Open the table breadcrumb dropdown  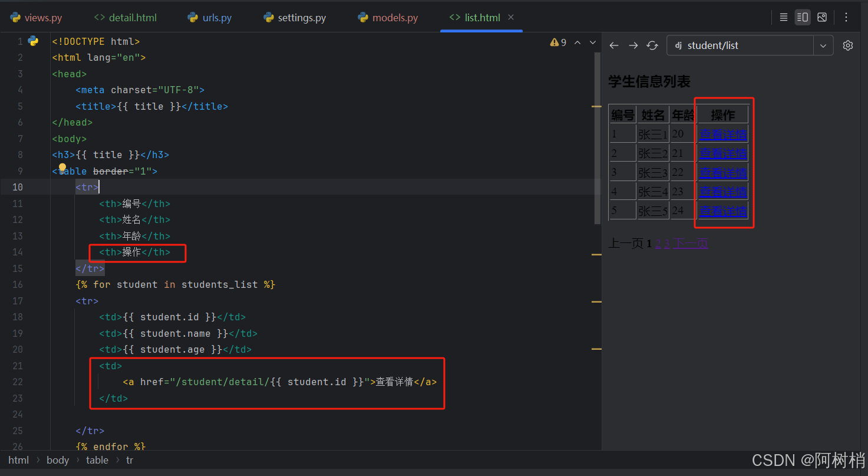(97, 459)
